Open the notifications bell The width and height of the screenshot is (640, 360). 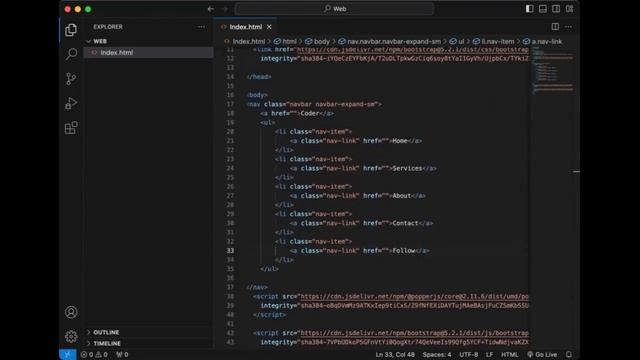569,355
